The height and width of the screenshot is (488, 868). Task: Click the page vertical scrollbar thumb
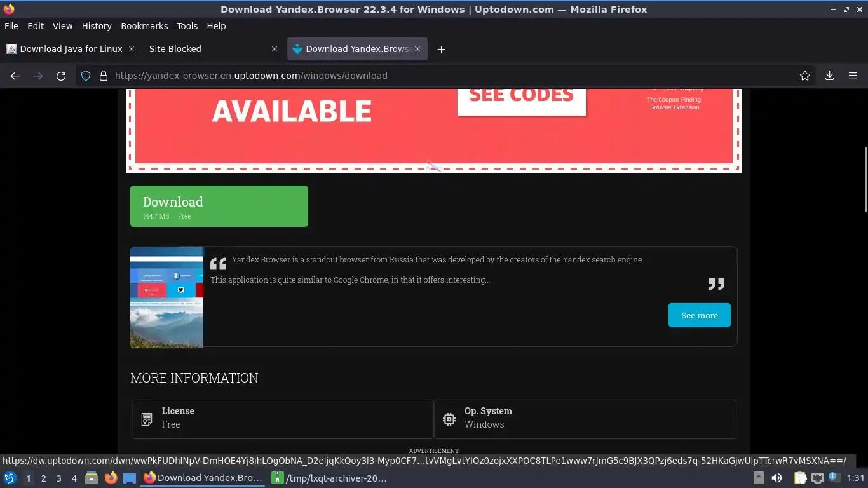[x=865, y=180]
